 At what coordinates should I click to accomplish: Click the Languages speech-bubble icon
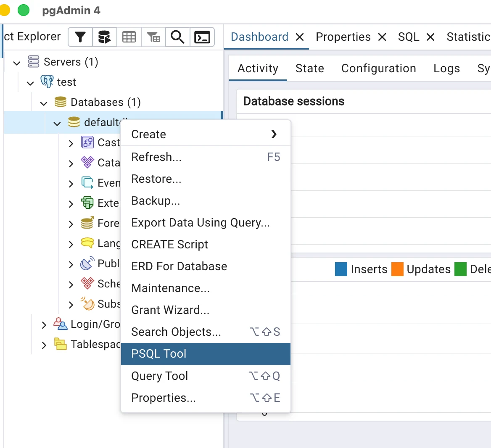tap(87, 243)
